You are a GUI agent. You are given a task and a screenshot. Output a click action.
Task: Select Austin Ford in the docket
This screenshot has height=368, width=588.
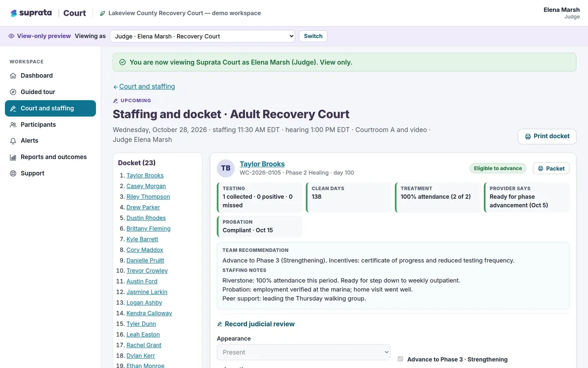click(x=142, y=282)
